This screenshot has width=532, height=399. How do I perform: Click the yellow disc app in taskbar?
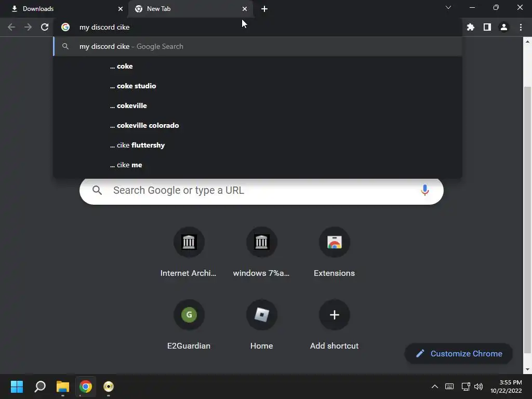click(x=109, y=387)
